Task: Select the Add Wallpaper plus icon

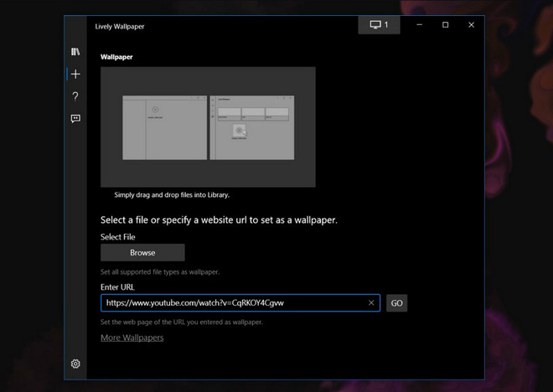Action: tap(75, 74)
